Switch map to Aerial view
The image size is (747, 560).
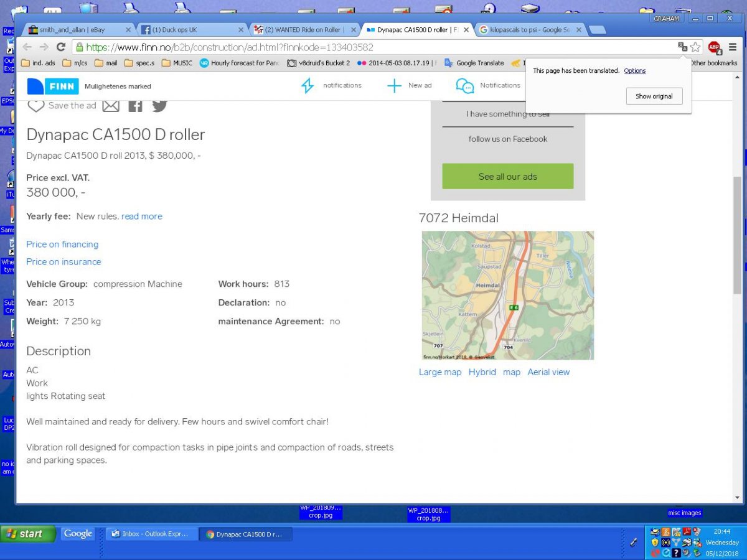click(x=548, y=372)
